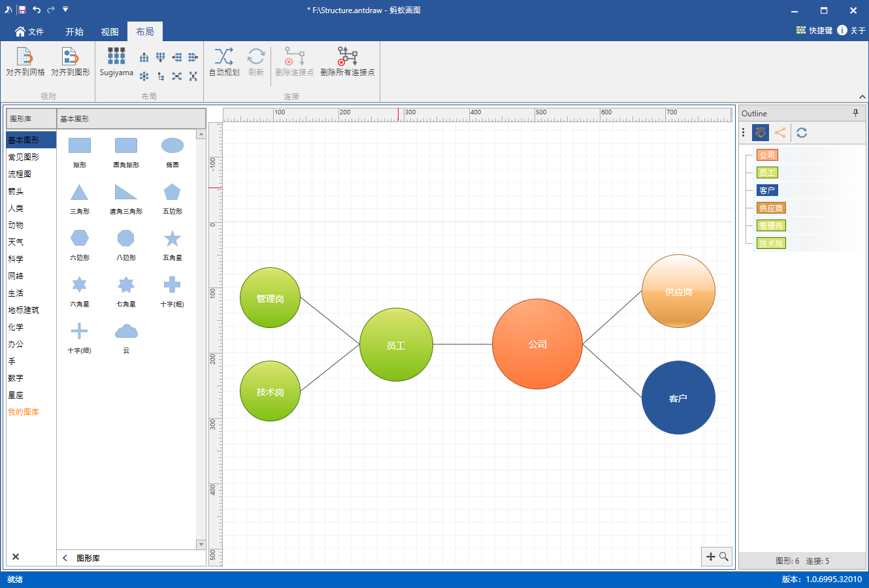
Task: Select the 客户 blue circle on canvas
Action: coord(678,397)
